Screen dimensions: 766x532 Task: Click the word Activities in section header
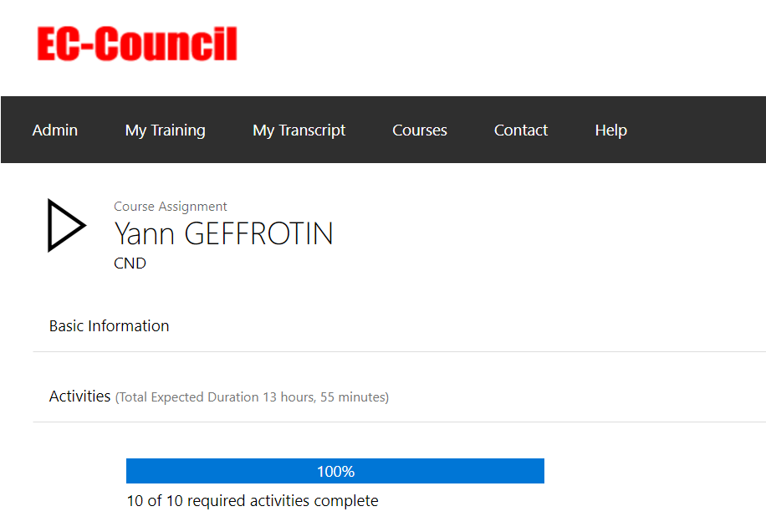[x=79, y=396]
